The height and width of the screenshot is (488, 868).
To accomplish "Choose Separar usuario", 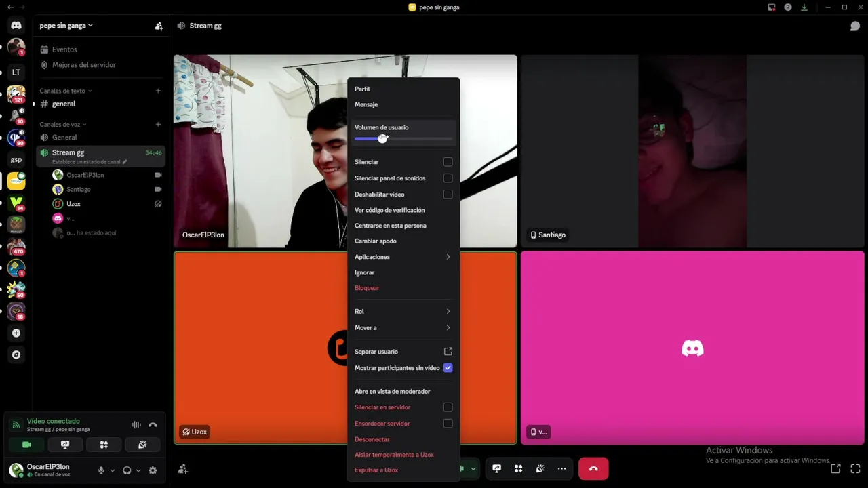I will tap(403, 352).
